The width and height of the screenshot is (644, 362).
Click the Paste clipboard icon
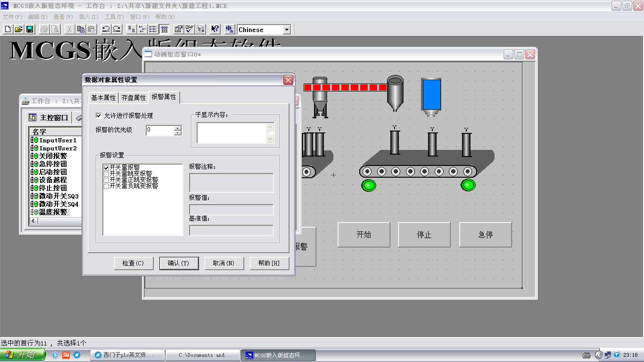[x=91, y=29]
